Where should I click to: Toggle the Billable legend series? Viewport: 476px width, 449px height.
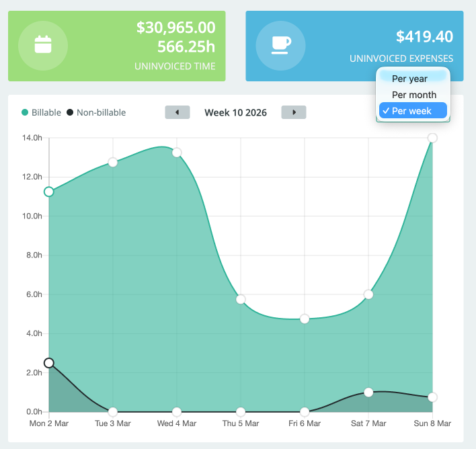coord(41,113)
